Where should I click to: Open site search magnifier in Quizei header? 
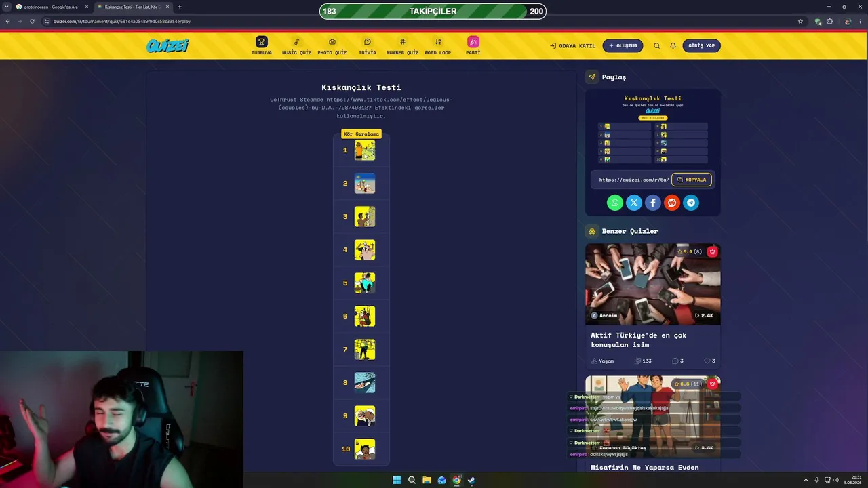(656, 46)
